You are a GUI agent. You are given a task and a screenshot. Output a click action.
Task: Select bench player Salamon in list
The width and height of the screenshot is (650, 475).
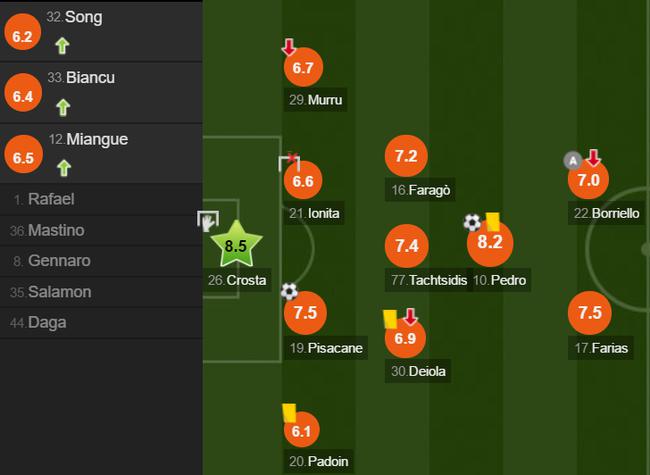(x=101, y=292)
